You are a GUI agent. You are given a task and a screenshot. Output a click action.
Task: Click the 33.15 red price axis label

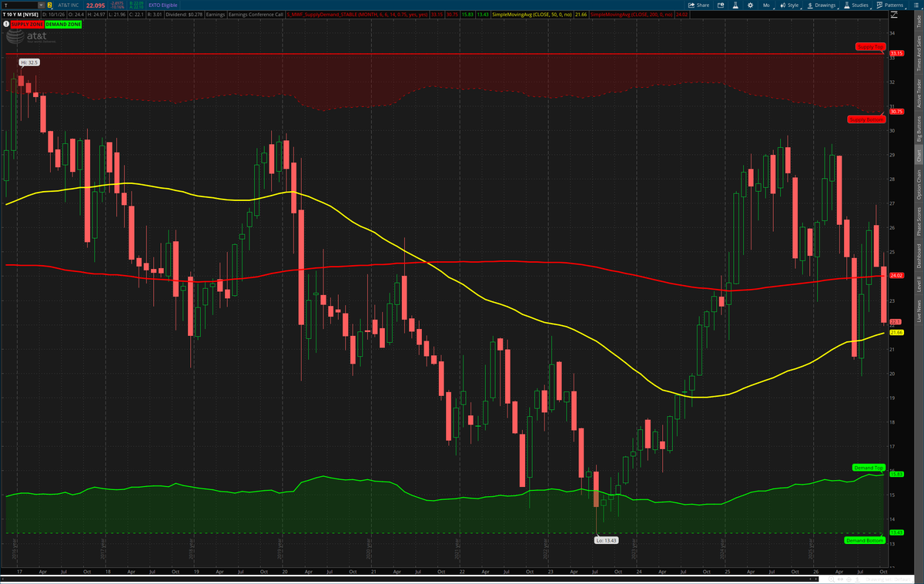[x=896, y=53]
